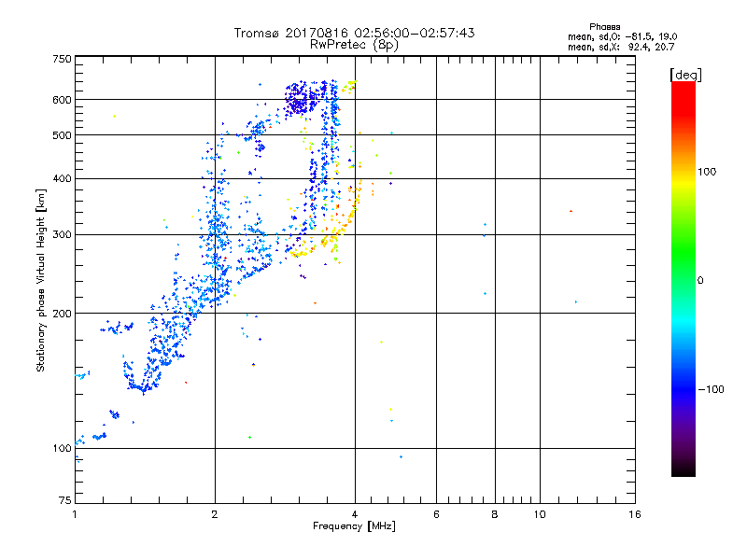Viewport: 747px width, 560px height.
Task: Click the y-axis label '300'
Action: click(x=62, y=235)
